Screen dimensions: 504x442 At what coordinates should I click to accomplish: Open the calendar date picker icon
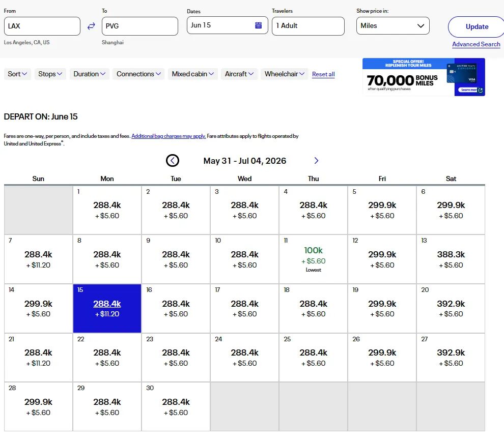259,25
